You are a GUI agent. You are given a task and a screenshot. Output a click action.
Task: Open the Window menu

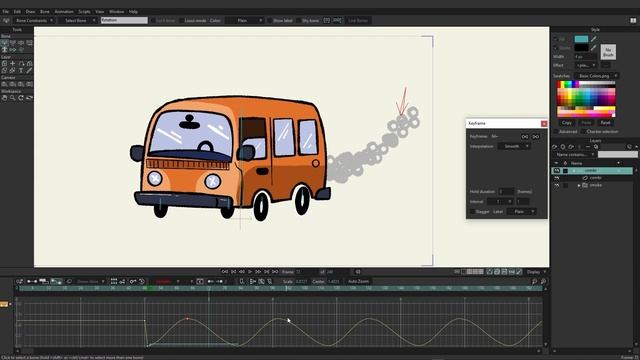[x=116, y=11]
